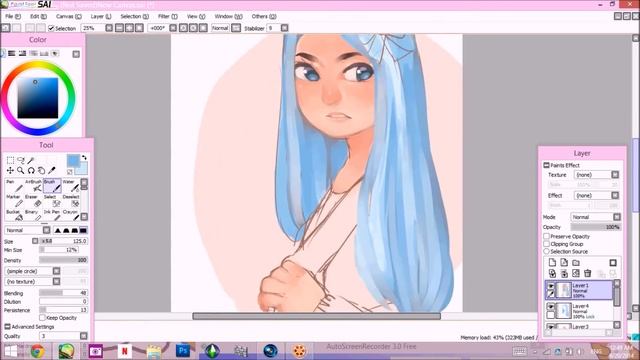Enable Keep Opacity checkbox
This screenshot has width=640, height=360.
point(42,318)
